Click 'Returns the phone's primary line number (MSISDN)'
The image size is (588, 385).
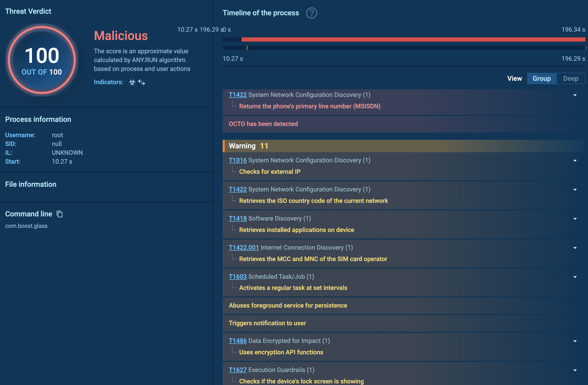click(x=310, y=106)
